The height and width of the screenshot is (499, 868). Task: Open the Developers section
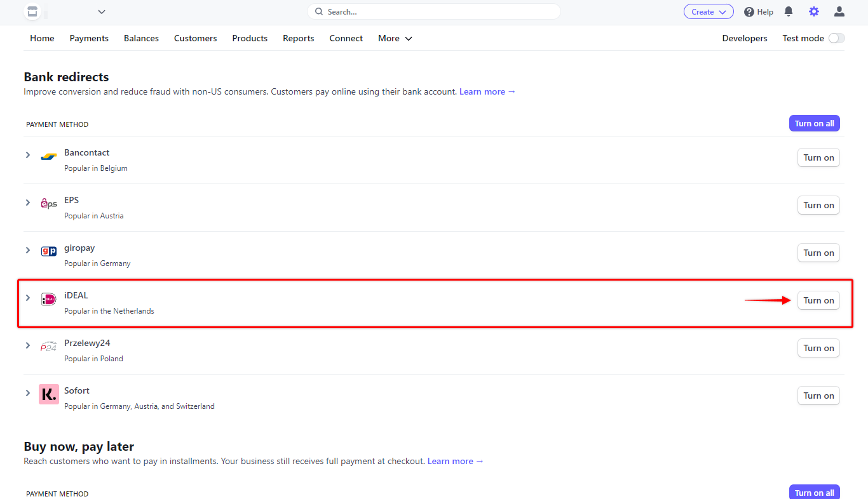(x=745, y=38)
